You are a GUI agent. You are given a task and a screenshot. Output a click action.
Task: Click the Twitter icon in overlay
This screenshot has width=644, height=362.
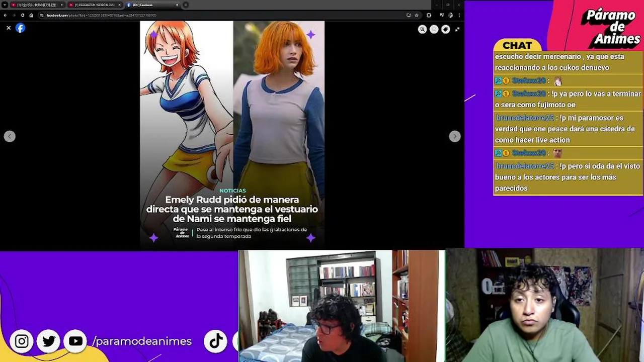[x=49, y=341]
